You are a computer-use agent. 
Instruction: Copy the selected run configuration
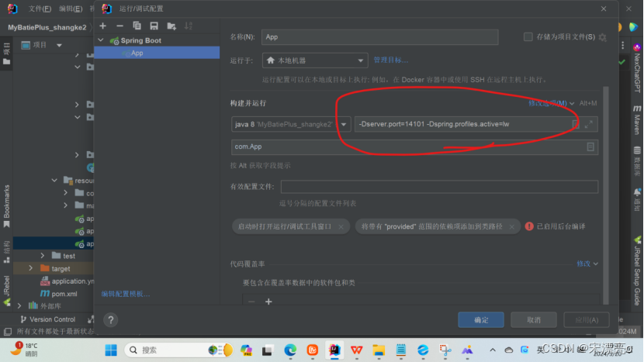tap(137, 26)
